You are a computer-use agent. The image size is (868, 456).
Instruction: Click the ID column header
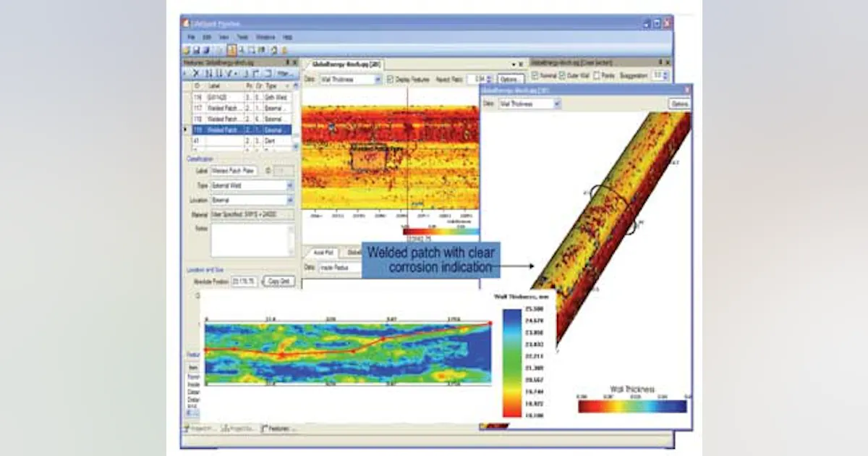click(x=198, y=86)
